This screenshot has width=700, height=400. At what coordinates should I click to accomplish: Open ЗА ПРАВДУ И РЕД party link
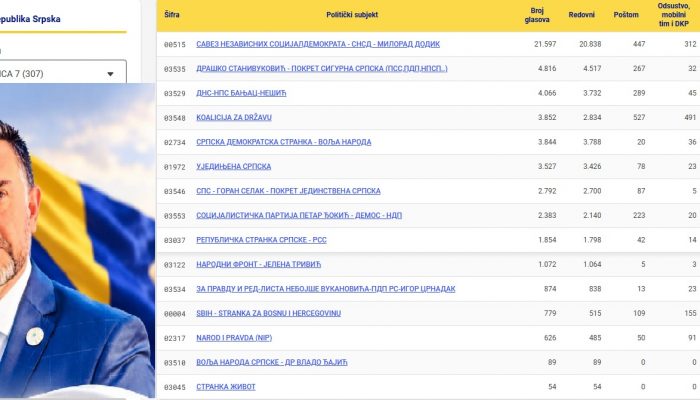pos(326,289)
